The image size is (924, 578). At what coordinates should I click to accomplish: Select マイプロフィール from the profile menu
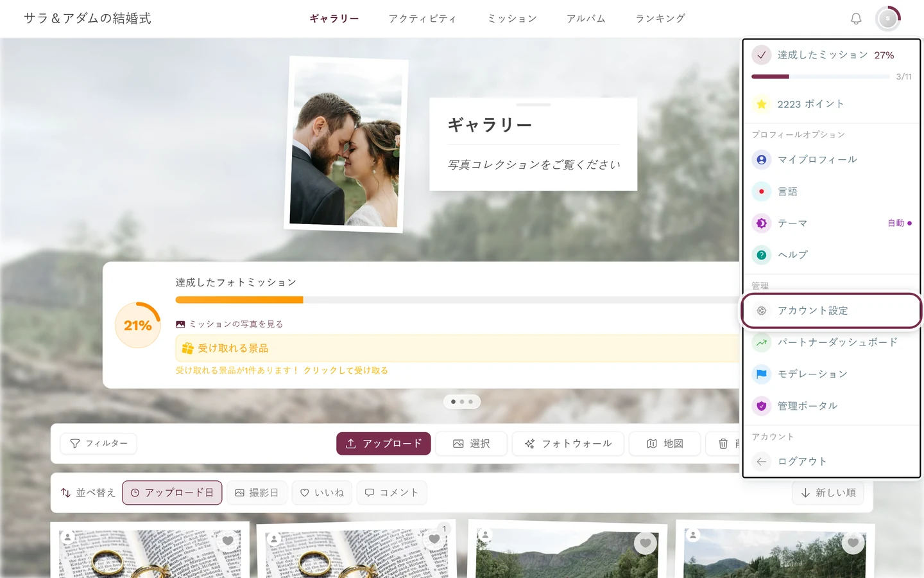(x=832, y=159)
